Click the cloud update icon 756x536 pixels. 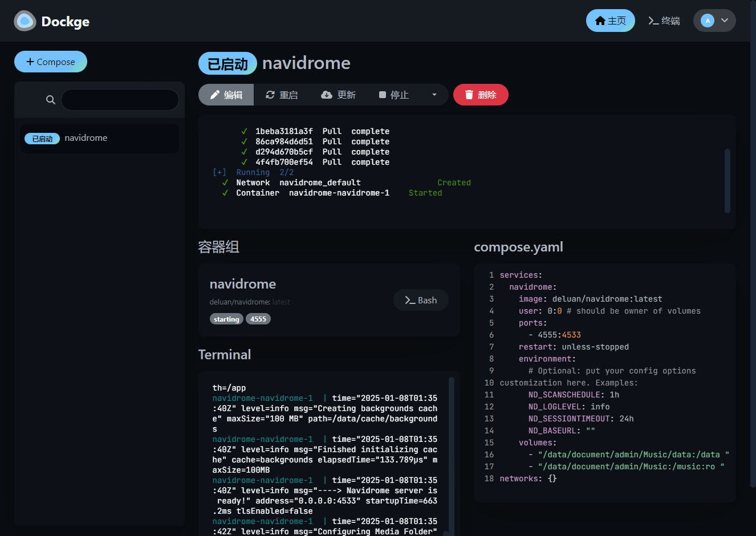tap(327, 95)
